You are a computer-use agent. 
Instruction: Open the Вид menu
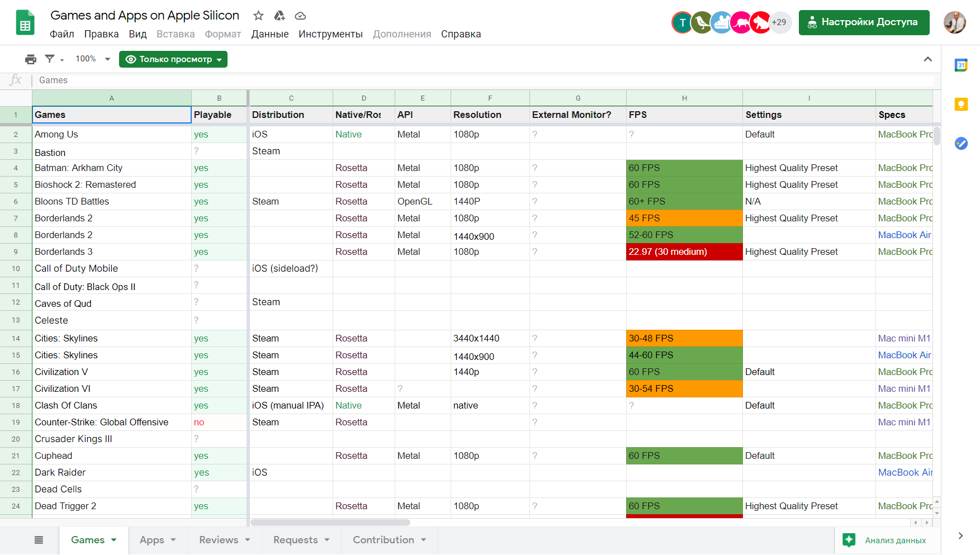(138, 34)
